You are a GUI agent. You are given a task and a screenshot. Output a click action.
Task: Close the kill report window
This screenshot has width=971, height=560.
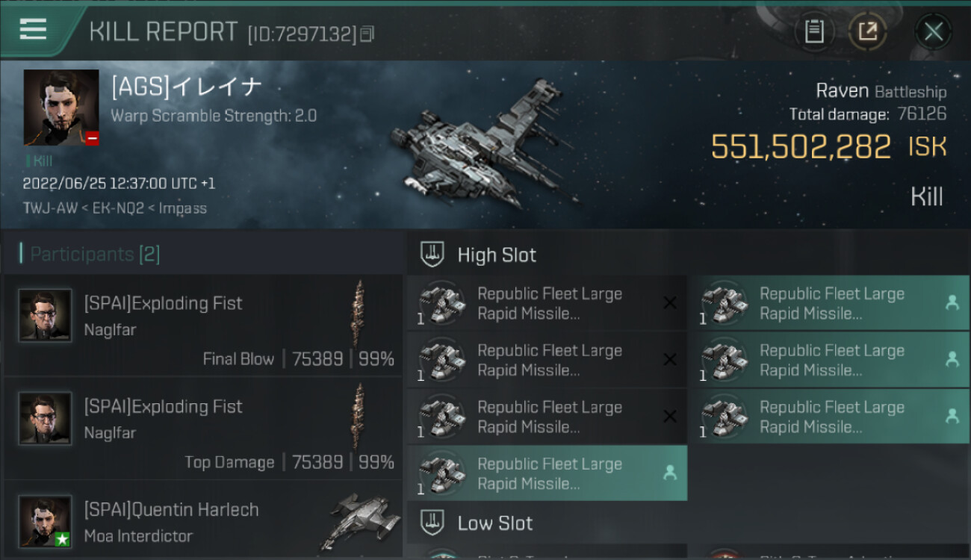coord(933,31)
